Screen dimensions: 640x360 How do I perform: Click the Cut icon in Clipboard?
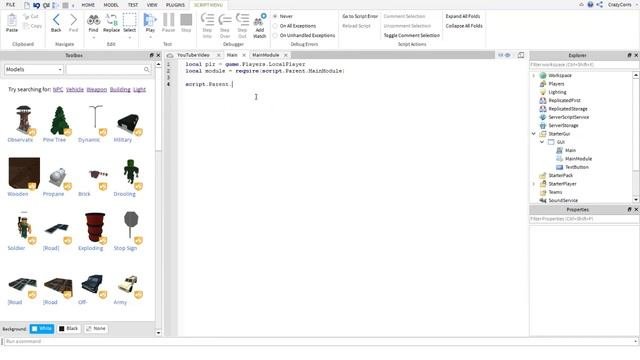[31, 17]
